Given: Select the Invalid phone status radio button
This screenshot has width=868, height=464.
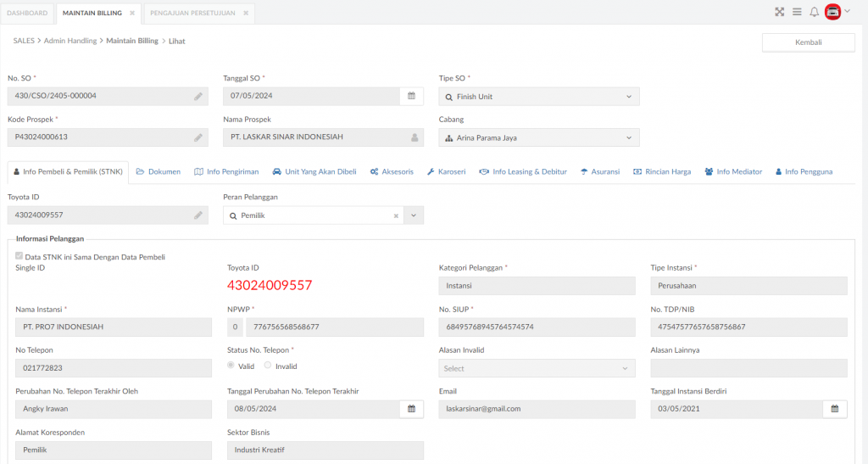Looking at the screenshot, I should (x=267, y=365).
